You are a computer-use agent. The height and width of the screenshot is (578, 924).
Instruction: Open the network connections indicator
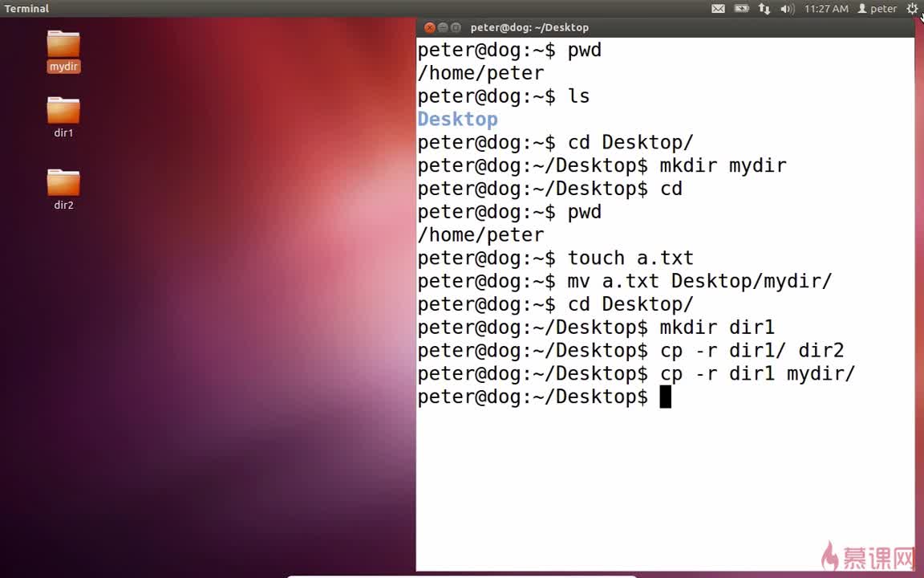764,8
